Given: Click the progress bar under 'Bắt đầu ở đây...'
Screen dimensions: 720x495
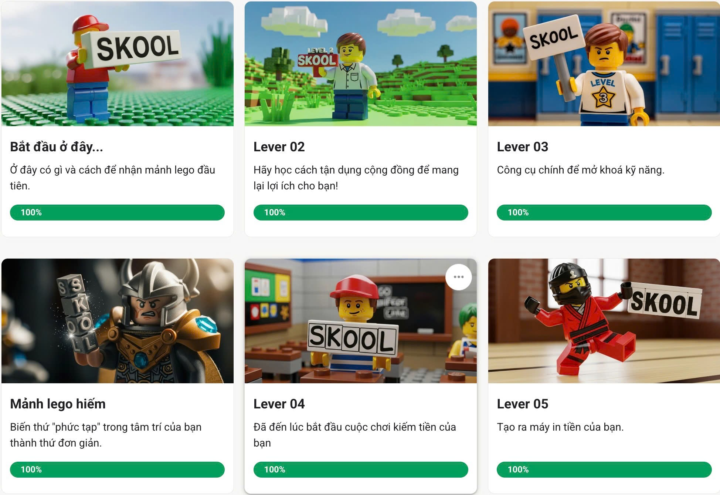Looking at the screenshot, I should pyautogui.click(x=117, y=213).
